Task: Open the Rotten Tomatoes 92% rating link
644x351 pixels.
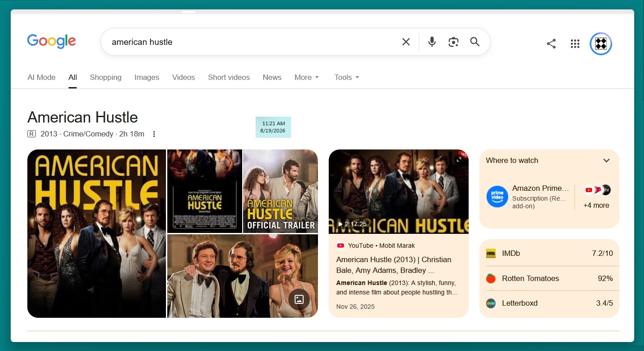Action: 549,278
